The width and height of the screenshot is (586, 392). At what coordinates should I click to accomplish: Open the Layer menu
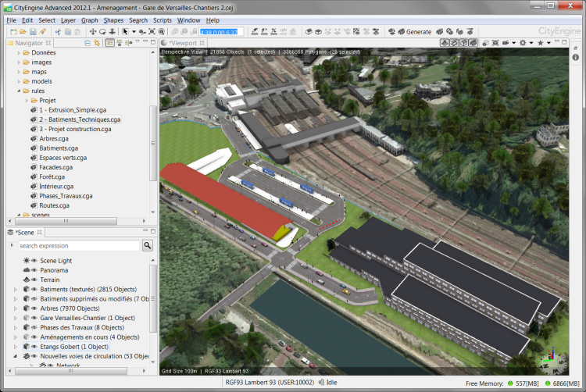[x=68, y=20]
